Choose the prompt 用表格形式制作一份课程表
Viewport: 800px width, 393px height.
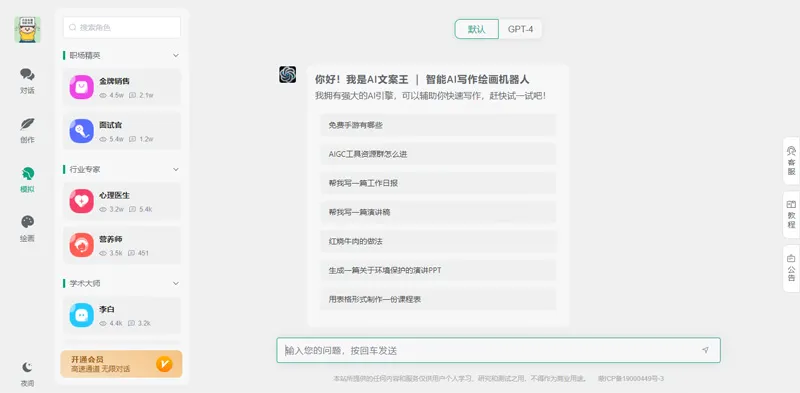438,300
